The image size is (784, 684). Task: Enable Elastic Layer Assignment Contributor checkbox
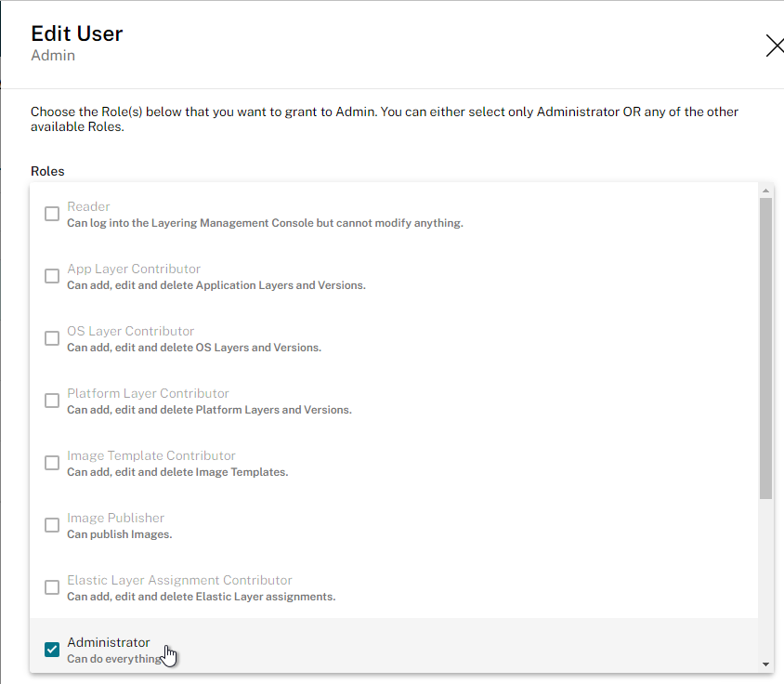tap(52, 587)
